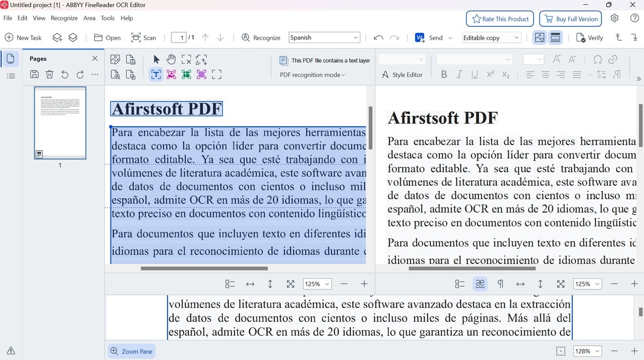Screen dimensions: 644x360
Task: Open the File menu
Action: pyautogui.click(x=8, y=18)
